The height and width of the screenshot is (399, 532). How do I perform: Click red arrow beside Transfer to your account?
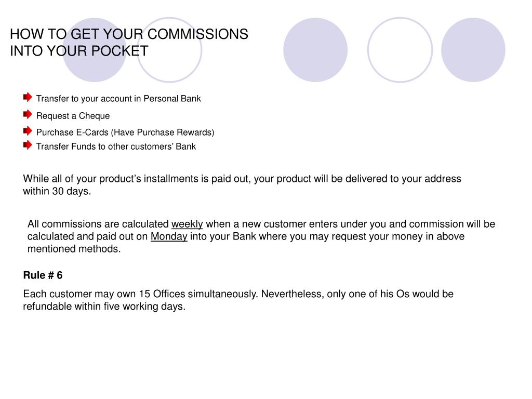click(28, 97)
